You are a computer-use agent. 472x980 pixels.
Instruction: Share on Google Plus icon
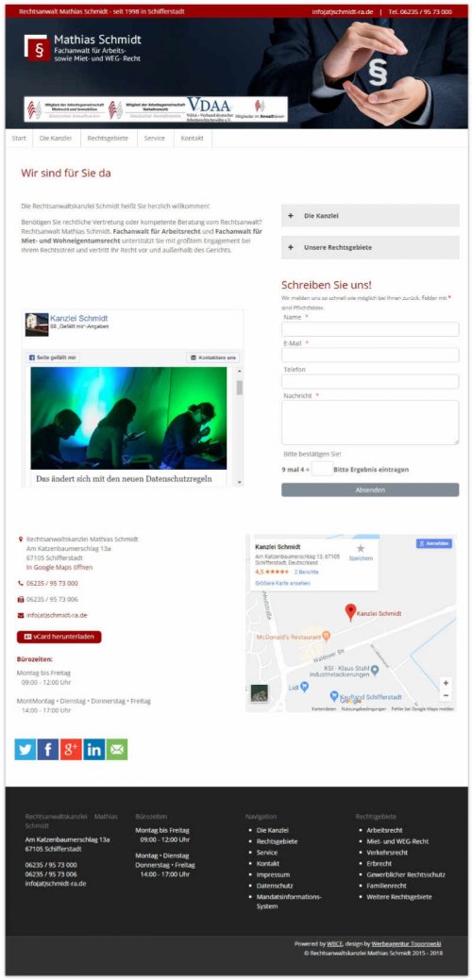coord(71,749)
